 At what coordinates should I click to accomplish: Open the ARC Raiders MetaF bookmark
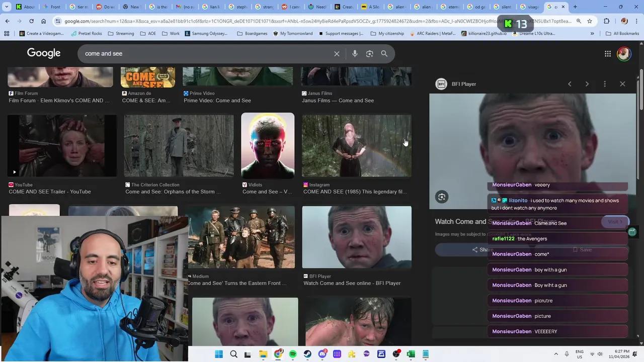(x=433, y=34)
